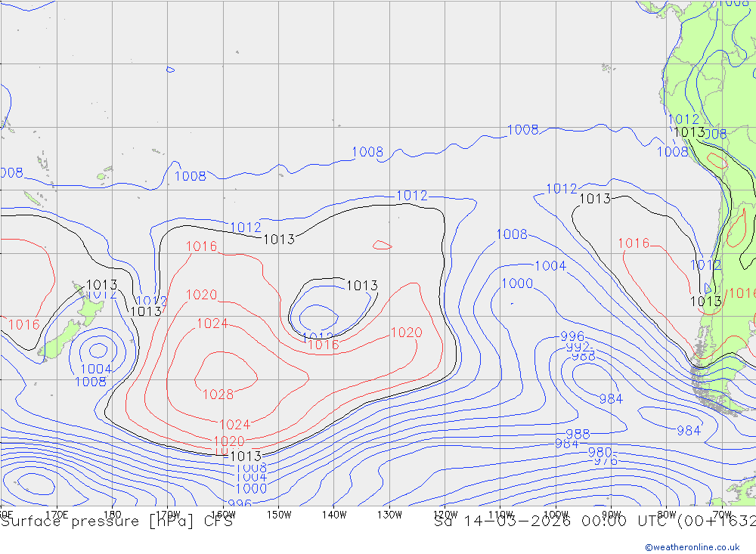Click the 80W longitude label
The width and height of the screenshot is (756, 554).
click(667, 515)
